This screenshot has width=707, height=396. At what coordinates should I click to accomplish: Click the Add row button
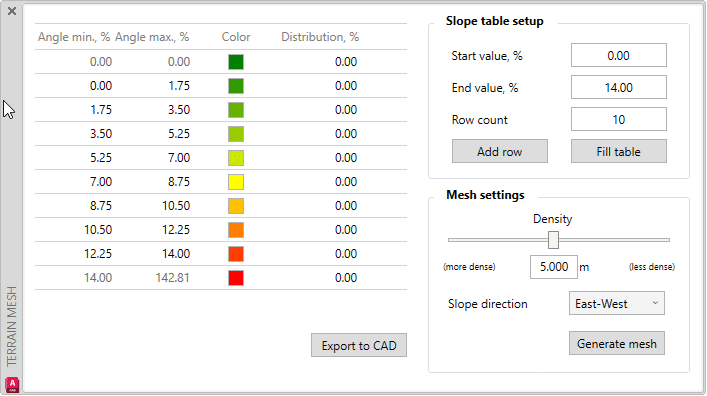[x=500, y=152]
